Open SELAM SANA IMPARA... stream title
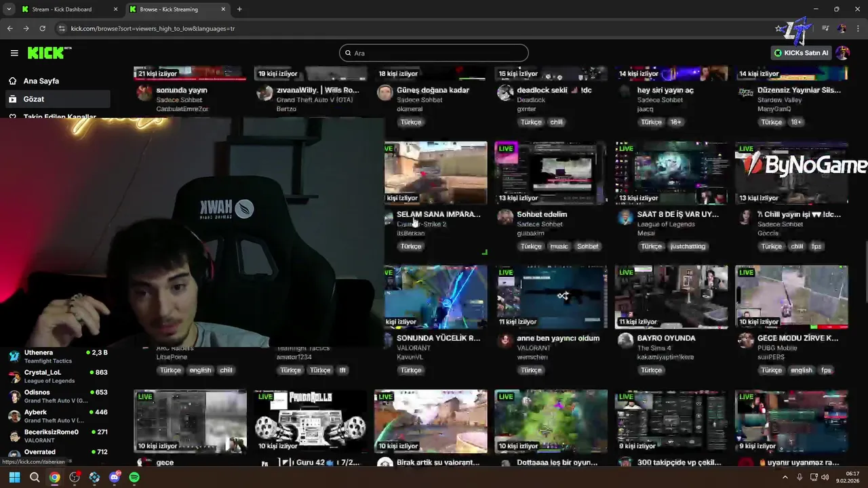The width and height of the screenshot is (868, 488). [438, 214]
